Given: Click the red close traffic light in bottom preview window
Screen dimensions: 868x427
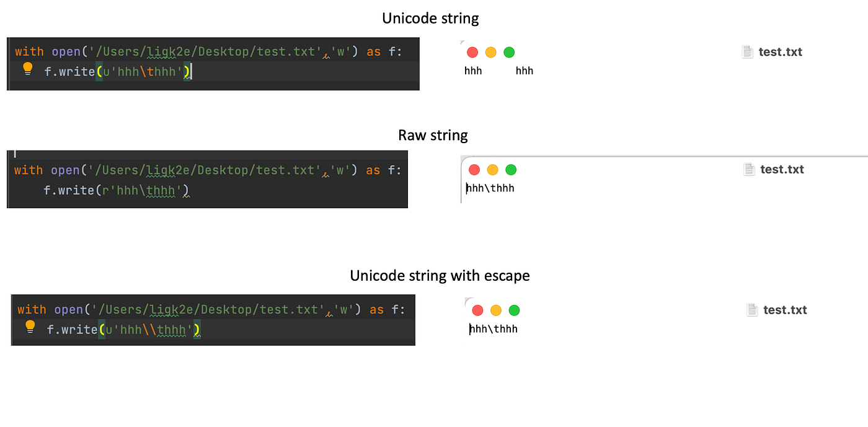Looking at the screenshot, I should (x=477, y=310).
